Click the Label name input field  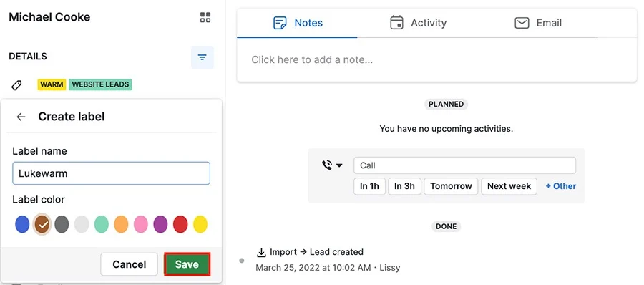pos(112,173)
